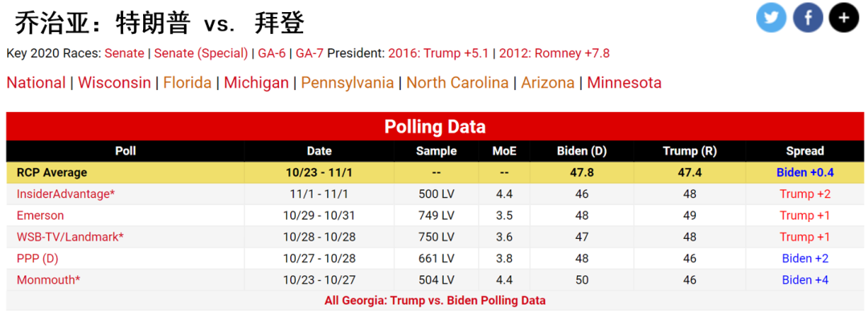Share the page via Facebook icon
868x317 pixels.
point(808,18)
